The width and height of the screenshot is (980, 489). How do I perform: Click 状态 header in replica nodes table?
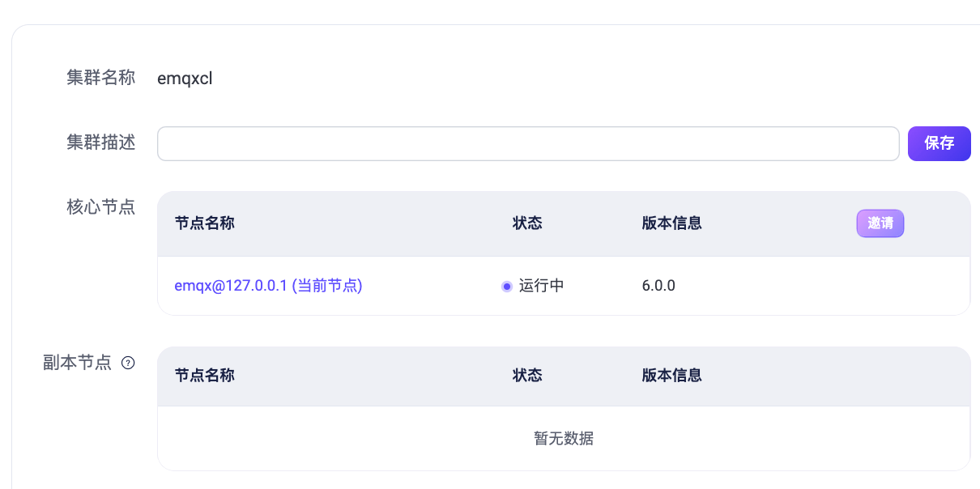pyautogui.click(x=527, y=376)
